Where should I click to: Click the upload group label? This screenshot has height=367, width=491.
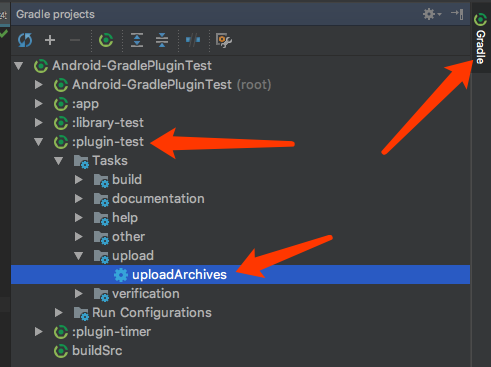click(x=133, y=256)
